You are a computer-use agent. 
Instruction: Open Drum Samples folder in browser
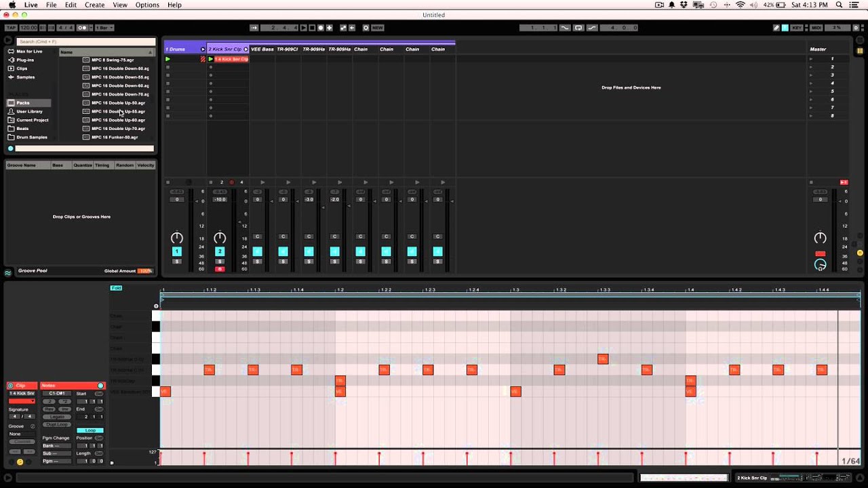click(x=32, y=137)
